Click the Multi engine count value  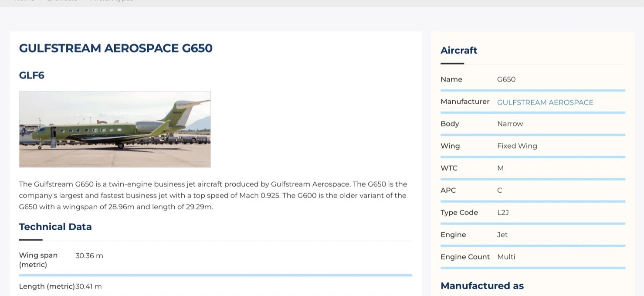point(506,257)
